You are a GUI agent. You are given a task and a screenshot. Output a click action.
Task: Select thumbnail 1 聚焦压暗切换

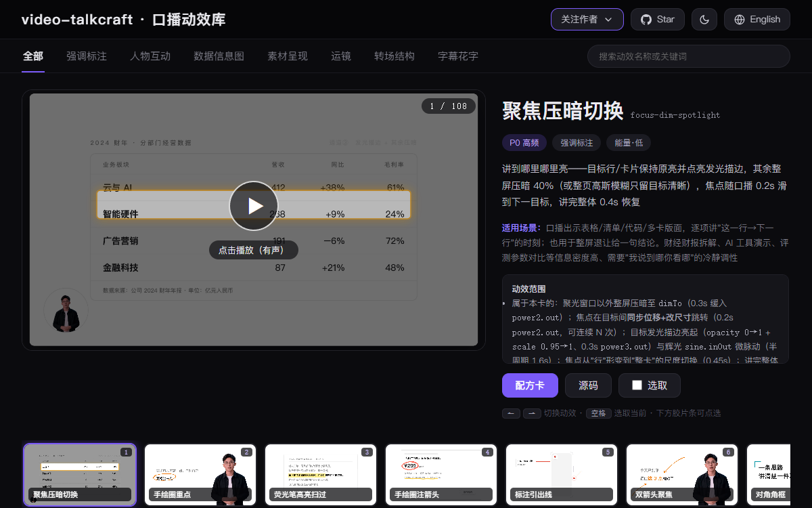(x=80, y=475)
